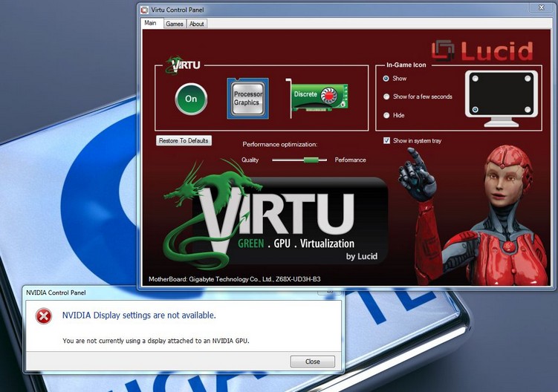Select the Processor Graphics chip icon
This screenshot has height=392, width=558.
(247, 99)
